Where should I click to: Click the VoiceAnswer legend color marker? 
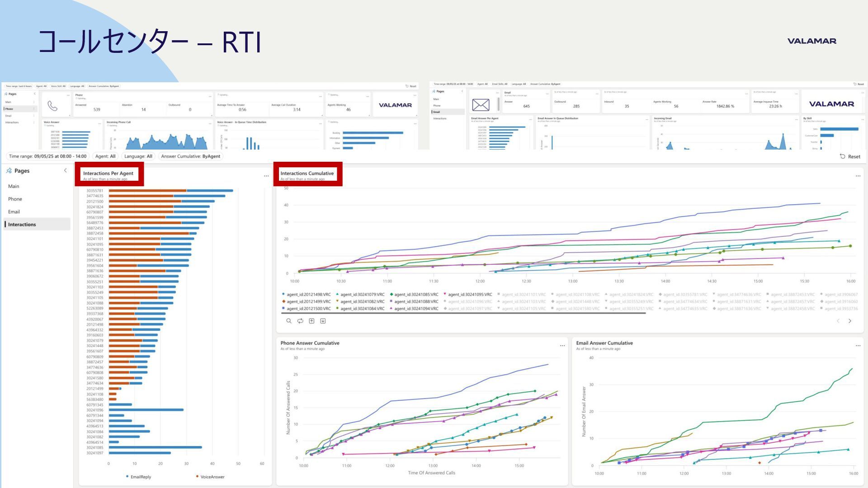tap(198, 476)
